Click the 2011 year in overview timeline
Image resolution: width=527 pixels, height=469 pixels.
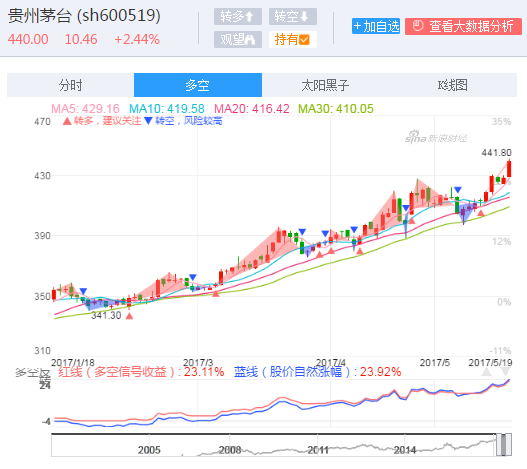pos(318,450)
